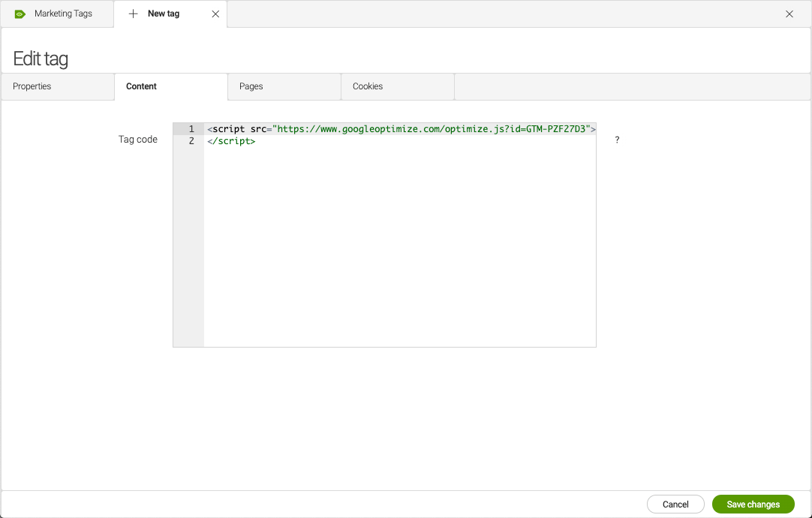
Task: Switch to the Properties tab
Action: [x=32, y=86]
